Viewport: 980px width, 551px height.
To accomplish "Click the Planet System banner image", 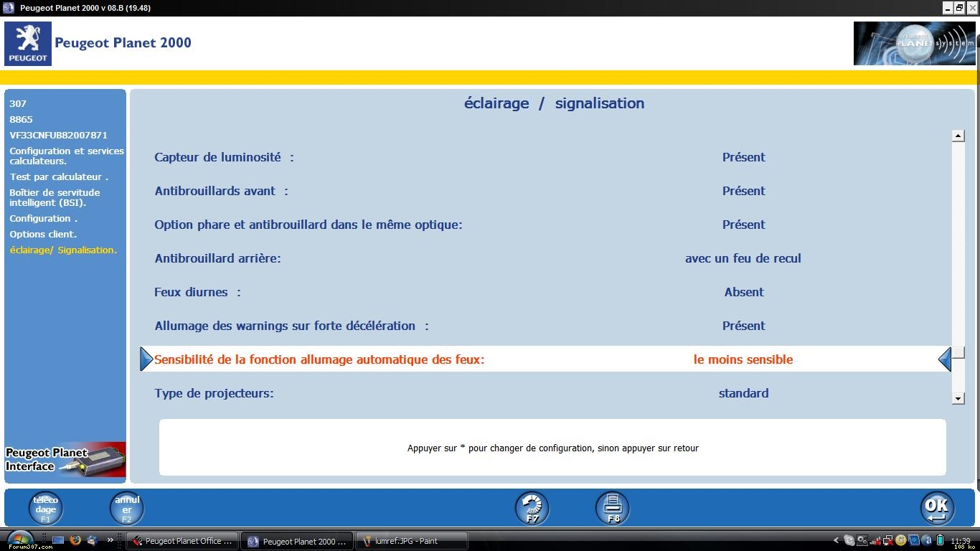I will [914, 44].
